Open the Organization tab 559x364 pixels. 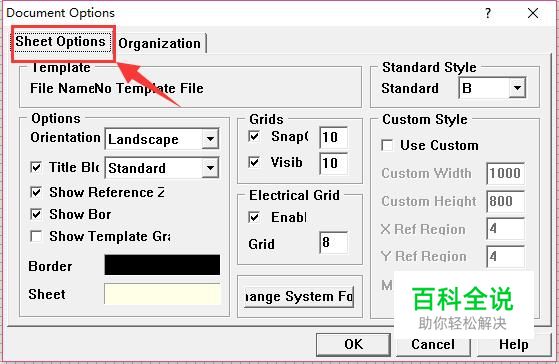click(x=160, y=44)
